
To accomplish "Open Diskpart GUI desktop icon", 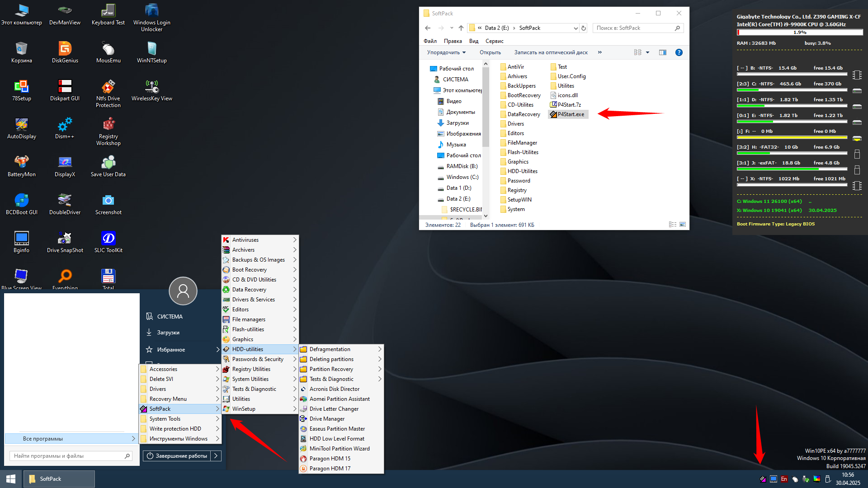I will pyautogui.click(x=65, y=90).
